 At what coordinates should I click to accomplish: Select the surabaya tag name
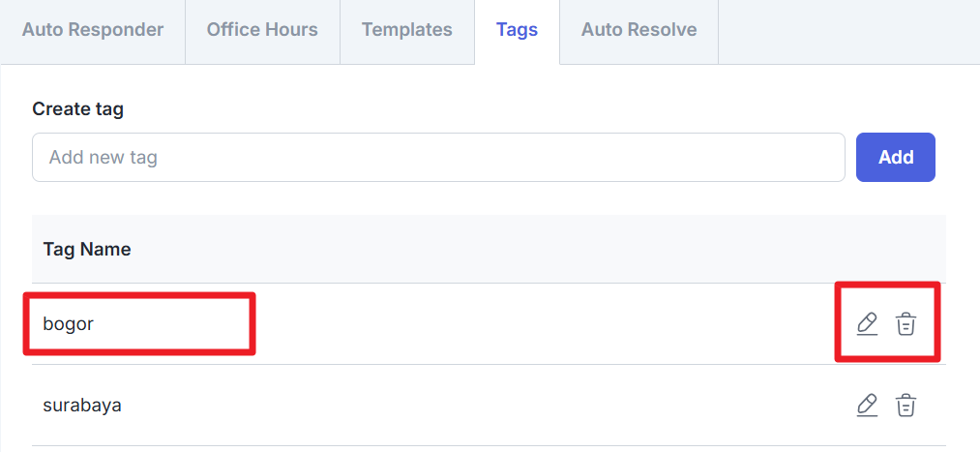click(x=82, y=405)
